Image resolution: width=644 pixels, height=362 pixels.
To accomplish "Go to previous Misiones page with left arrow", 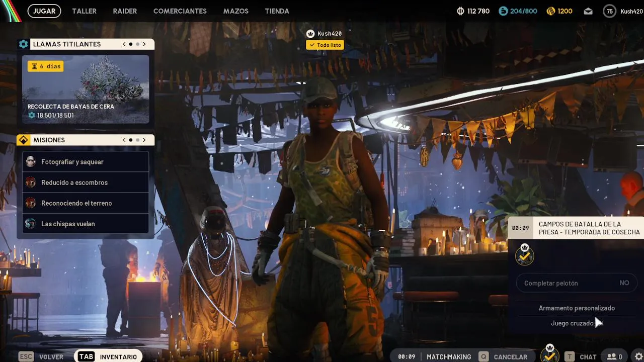I will pyautogui.click(x=124, y=140).
